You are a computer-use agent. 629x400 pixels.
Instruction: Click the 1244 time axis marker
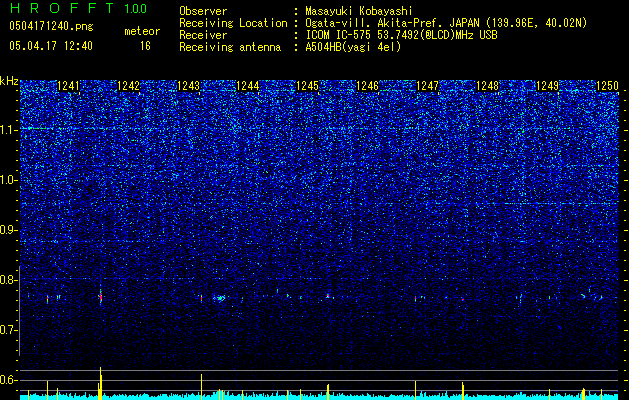point(248,86)
